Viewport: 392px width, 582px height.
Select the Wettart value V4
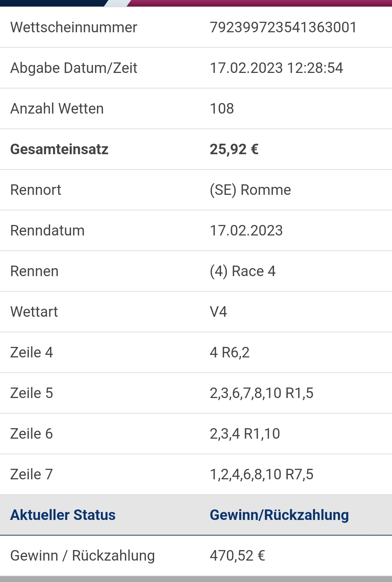[x=218, y=312]
